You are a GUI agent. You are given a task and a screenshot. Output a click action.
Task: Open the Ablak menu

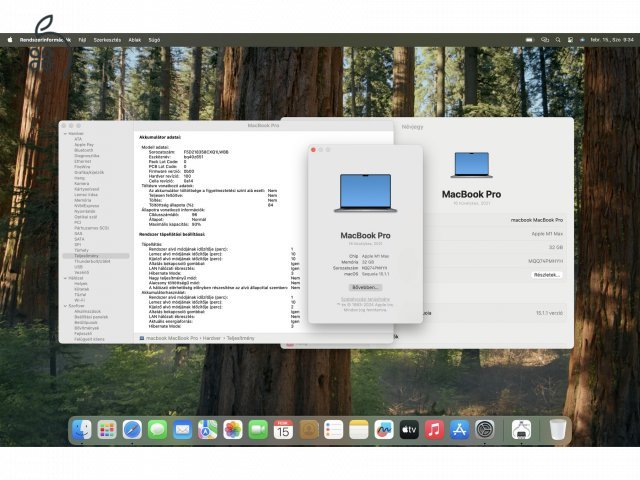(135, 40)
